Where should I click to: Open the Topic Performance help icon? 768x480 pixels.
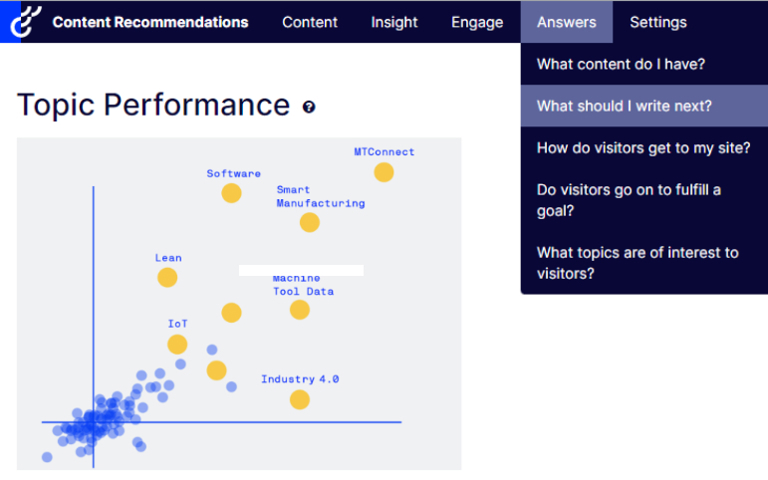tap(309, 107)
